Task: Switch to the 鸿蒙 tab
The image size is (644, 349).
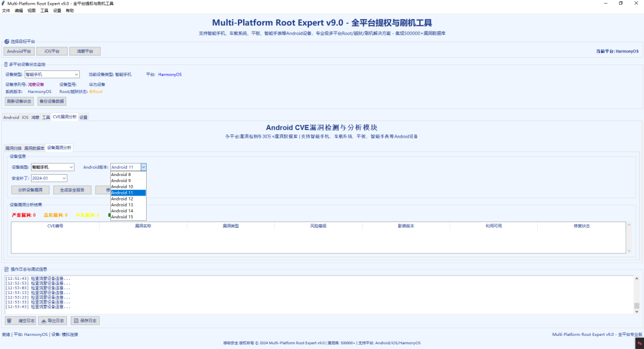Action: click(35, 117)
